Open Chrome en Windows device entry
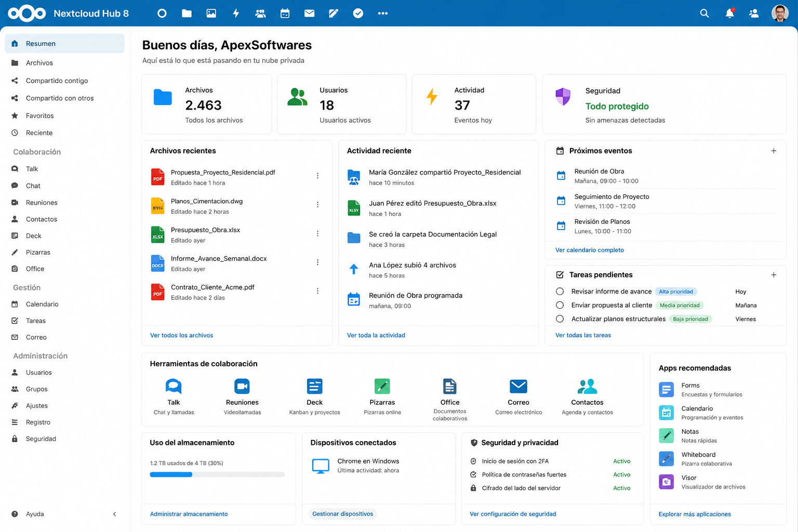The width and height of the screenshot is (798, 532). 355,466
